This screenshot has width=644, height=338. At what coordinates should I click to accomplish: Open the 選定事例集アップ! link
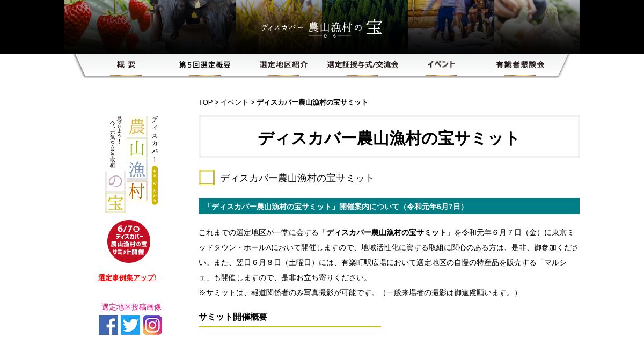tap(127, 278)
